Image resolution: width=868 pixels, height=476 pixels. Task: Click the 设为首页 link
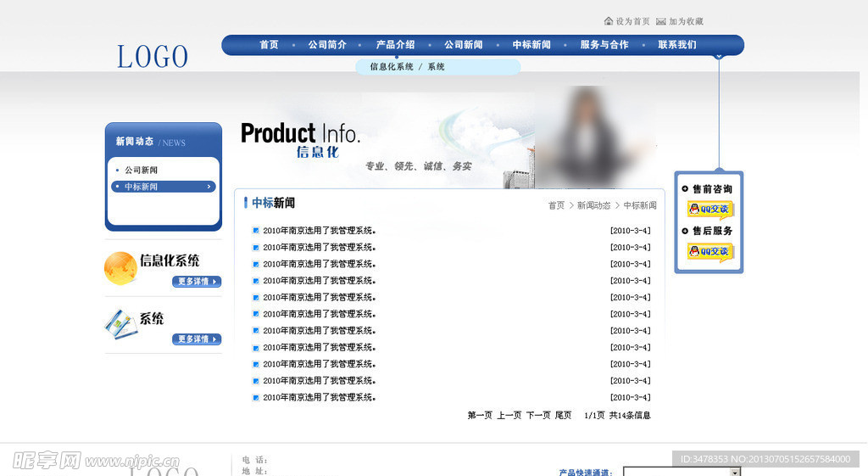[632, 21]
